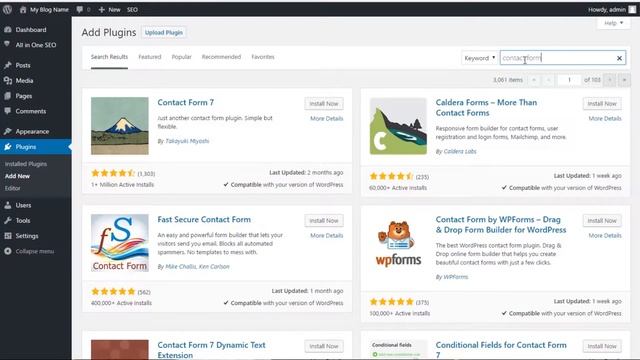Open the Keyword search type dropdown

(x=480, y=58)
